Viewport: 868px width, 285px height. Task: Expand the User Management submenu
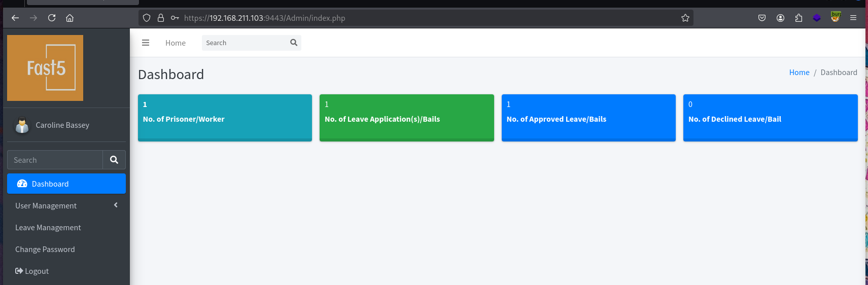(x=66, y=205)
